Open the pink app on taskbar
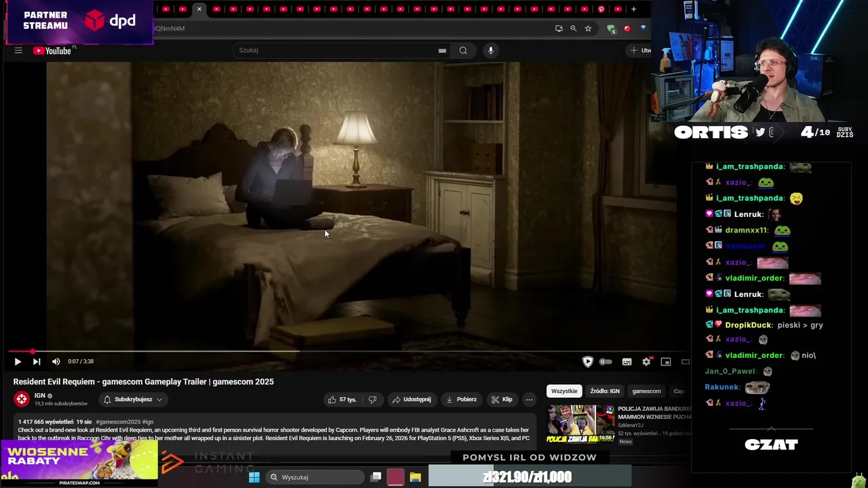868x488 pixels. [395, 477]
